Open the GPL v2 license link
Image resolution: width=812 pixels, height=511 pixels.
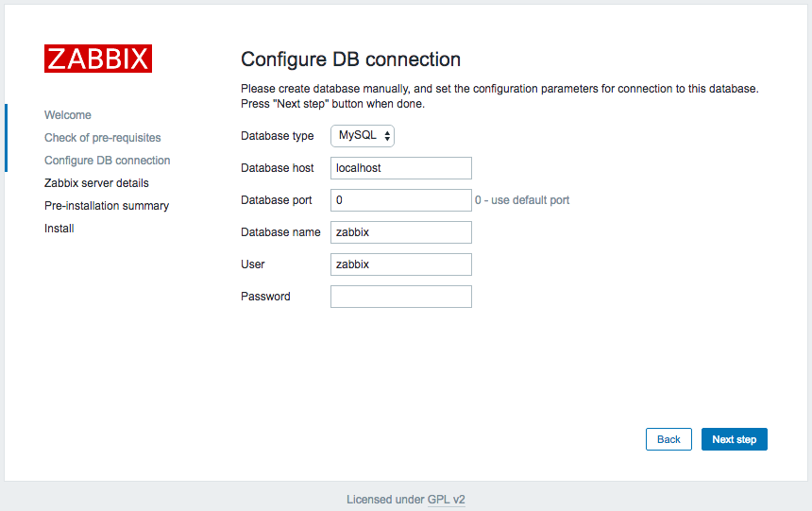[447, 500]
